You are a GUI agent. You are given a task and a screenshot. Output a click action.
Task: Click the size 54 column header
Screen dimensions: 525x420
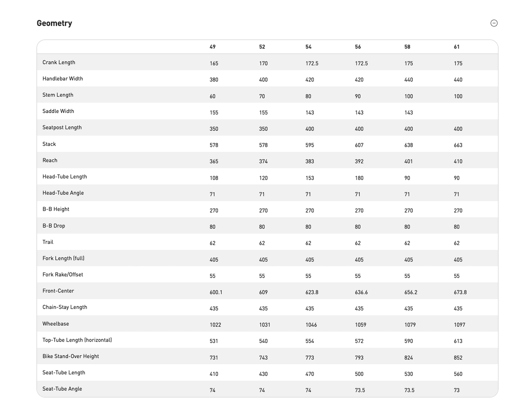(308, 47)
